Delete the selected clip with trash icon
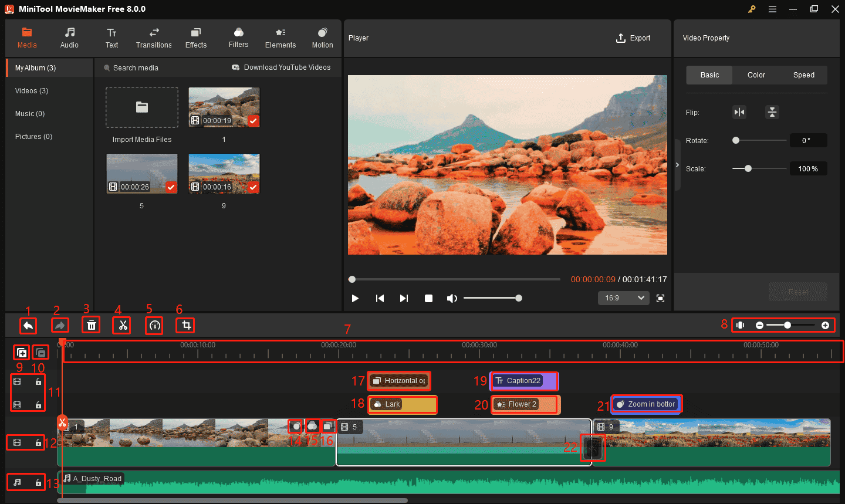Image resolution: width=845 pixels, height=504 pixels. pyautogui.click(x=91, y=325)
